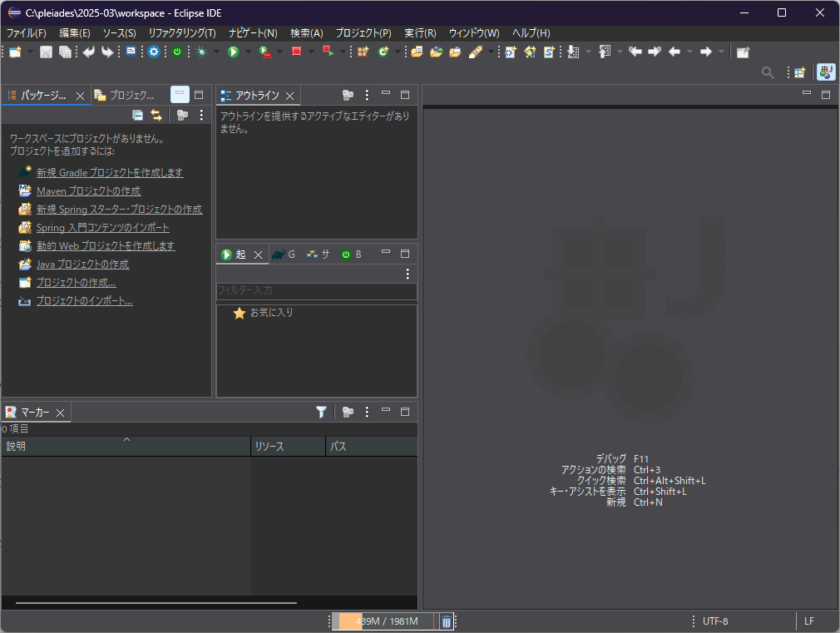The height and width of the screenshot is (633, 840).
Task: Open the Search toolbar dropdown arrow
Action: [x=490, y=52]
